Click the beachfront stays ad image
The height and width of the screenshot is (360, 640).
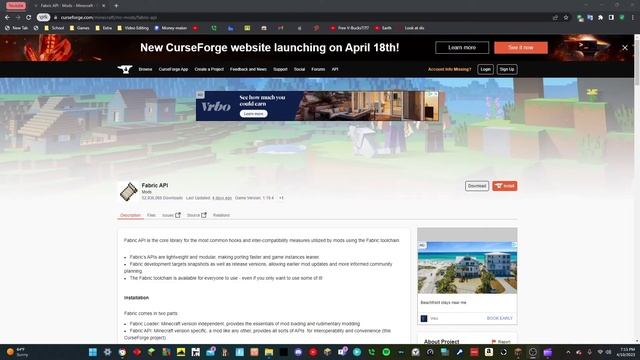coord(467,267)
